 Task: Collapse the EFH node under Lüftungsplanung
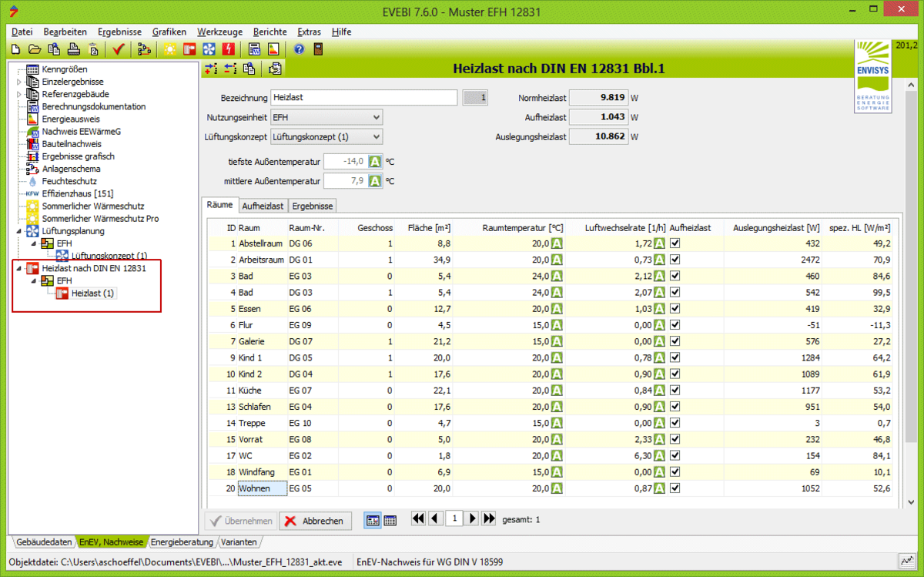point(33,243)
